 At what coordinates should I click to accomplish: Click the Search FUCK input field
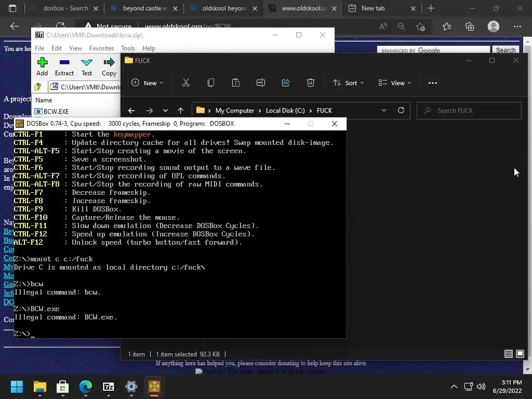(469, 111)
